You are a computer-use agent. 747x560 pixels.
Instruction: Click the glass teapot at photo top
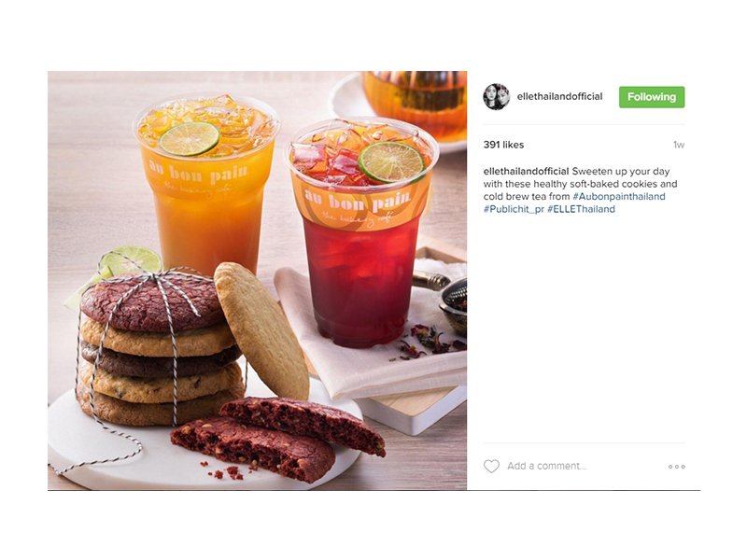coord(415,105)
